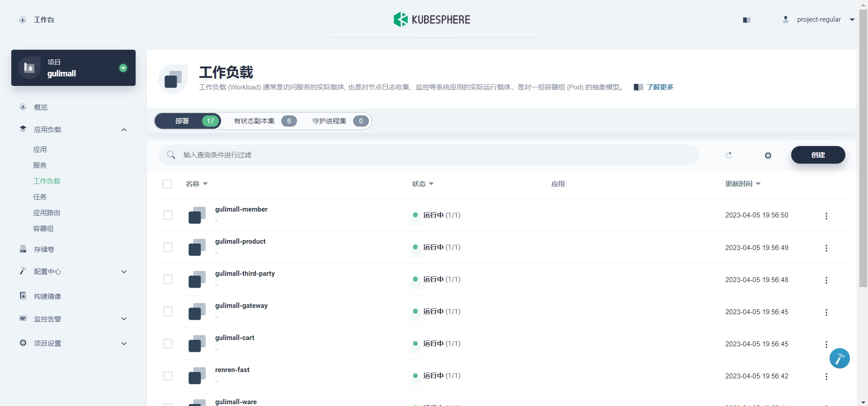The width and height of the screenshot is (868, 406).
Task: Check the gulimall-gateway row checkbox
Action: pos(168,312)
